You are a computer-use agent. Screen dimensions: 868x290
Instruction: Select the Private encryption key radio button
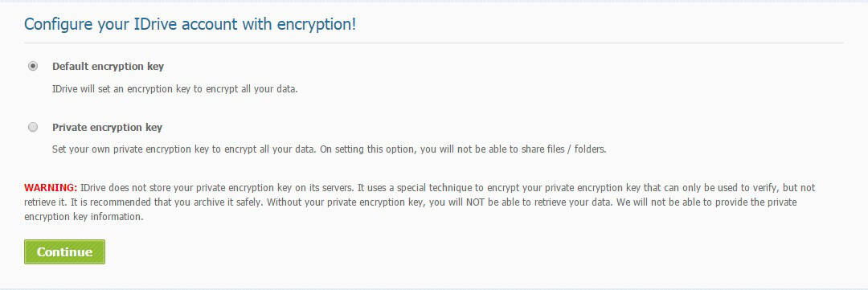click(33, 127)
